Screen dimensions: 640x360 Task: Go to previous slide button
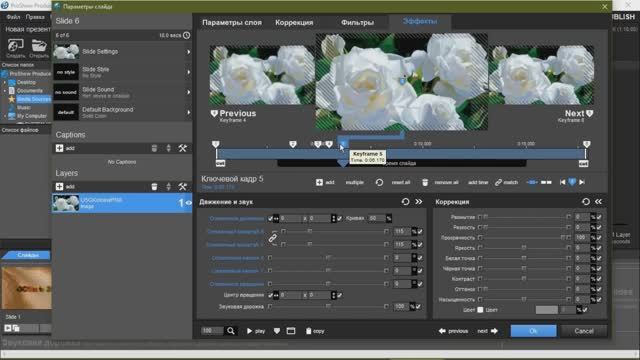click(453, 331)
